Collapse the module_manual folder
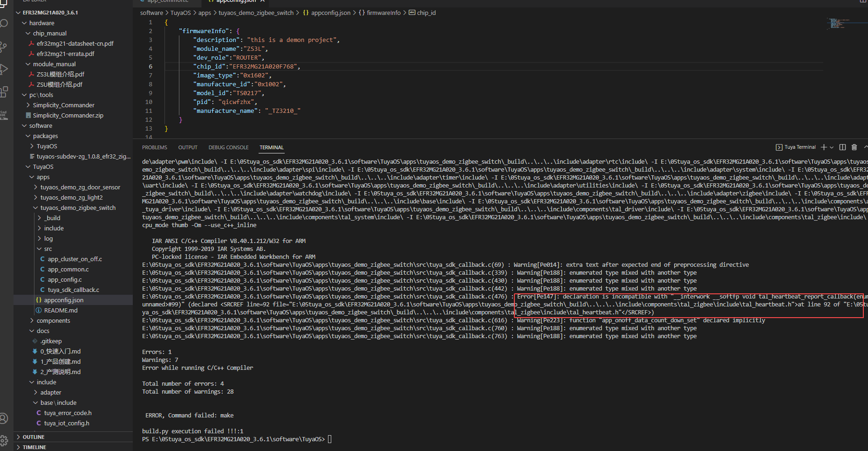The image size is (868, 451). (x=28, y=64)
